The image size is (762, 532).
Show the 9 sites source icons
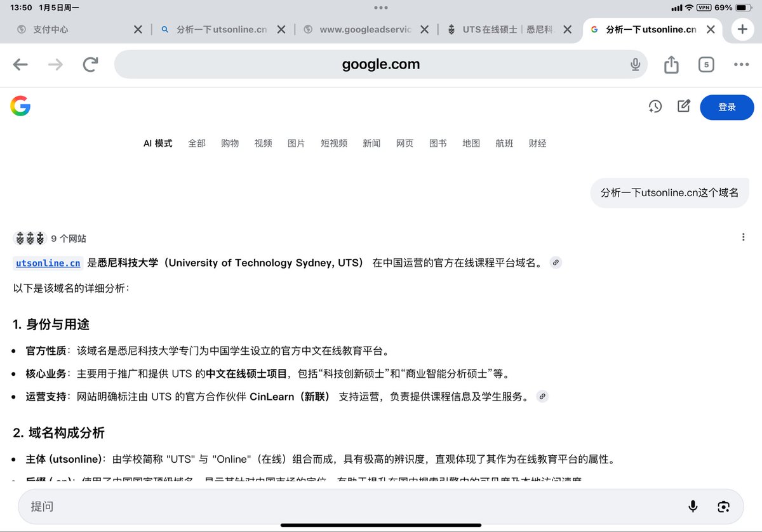pos(30,239)
